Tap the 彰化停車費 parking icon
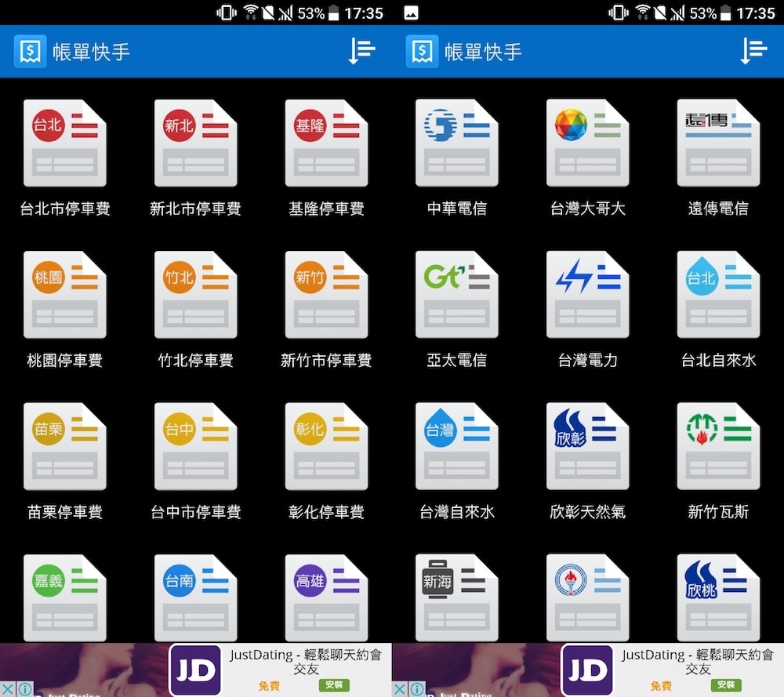The width and height of the screenshot is (784, 697). (x=326, y=446)
